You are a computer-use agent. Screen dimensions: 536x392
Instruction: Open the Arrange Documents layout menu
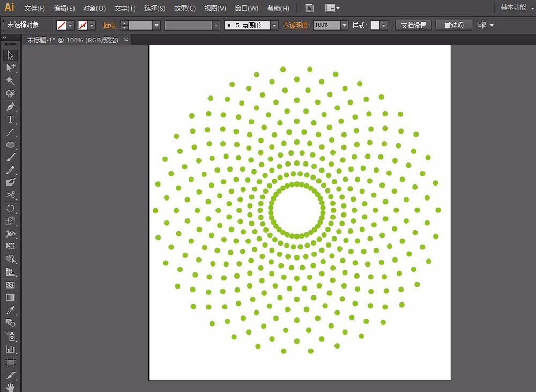[x=332, y=8]
